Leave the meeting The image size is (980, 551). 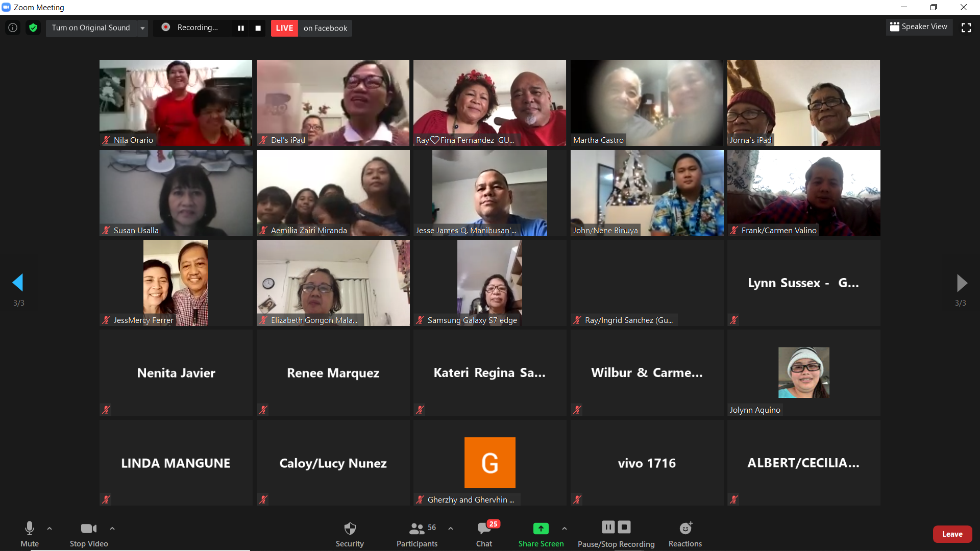click(x=952, y=534)
